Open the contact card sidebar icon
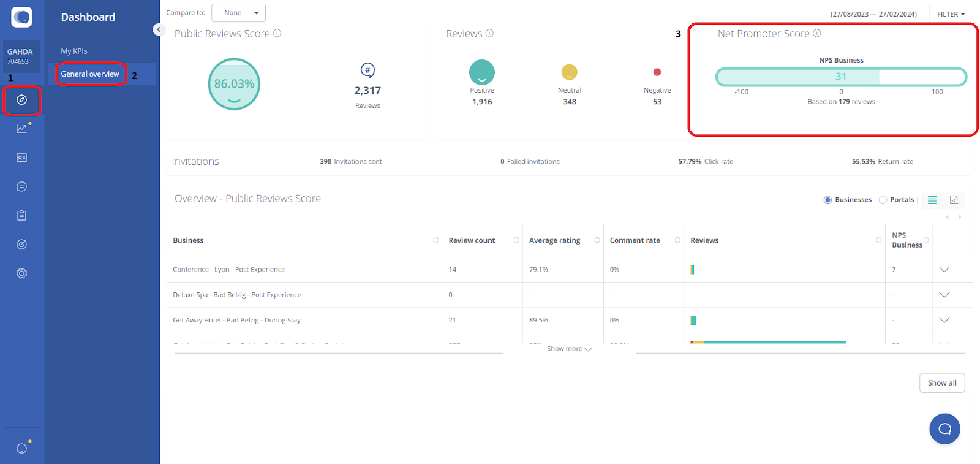This screenshot has width=980, height=464. [22, 158]
